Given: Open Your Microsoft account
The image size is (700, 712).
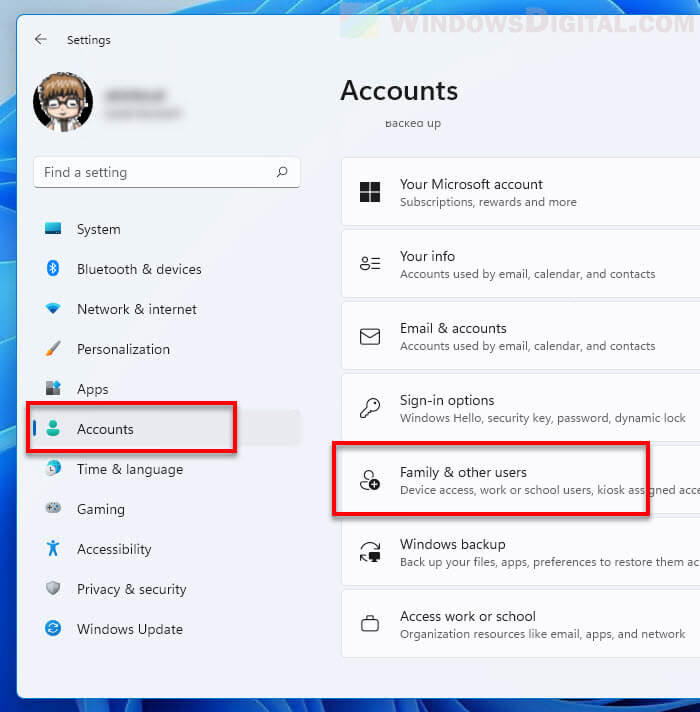Looking at the screenshot, I should (521, 192).
